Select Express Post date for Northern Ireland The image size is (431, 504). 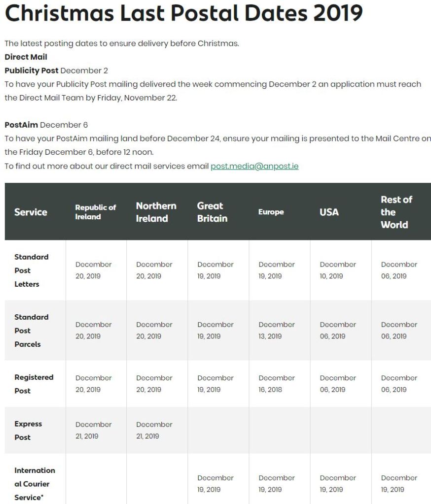(x=154, y=430)
